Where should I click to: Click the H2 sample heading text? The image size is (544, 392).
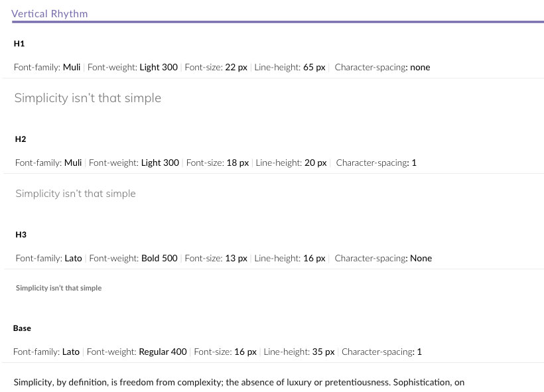point(75,194)
